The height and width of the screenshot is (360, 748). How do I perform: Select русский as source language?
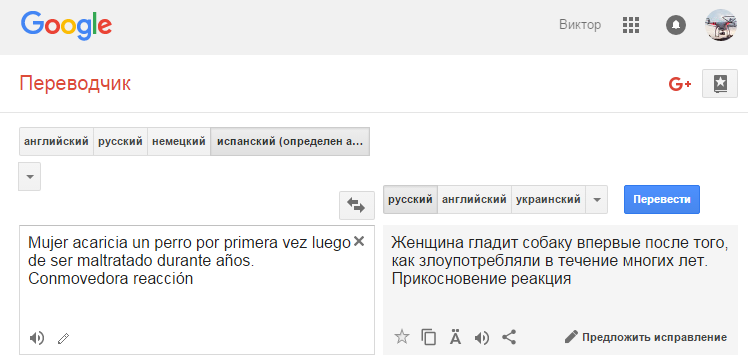[120, 142]
